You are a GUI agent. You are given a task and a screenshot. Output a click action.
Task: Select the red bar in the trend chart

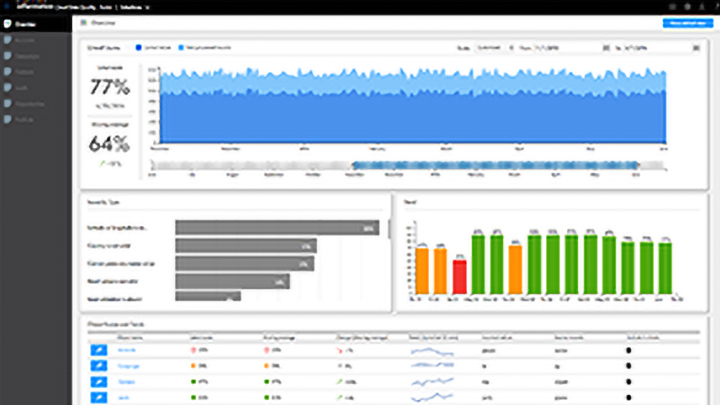(x=460, y=277)
